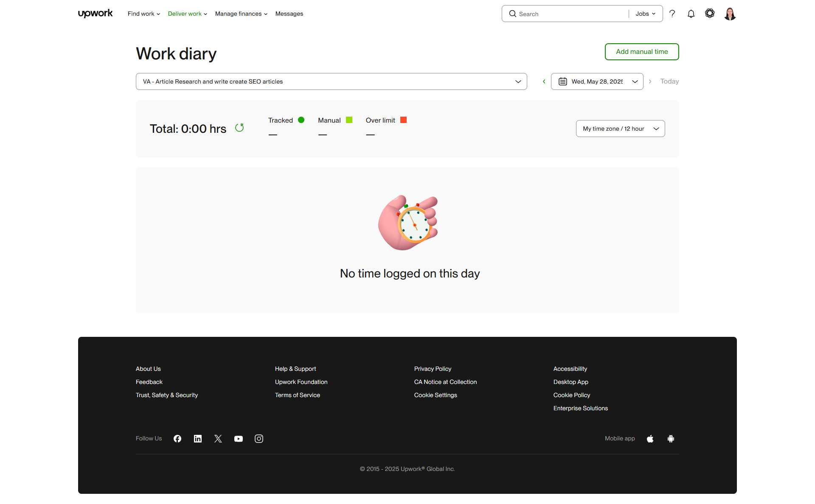815x504 pixels.
Task: Click the orange Over limit swatch
Action: 404,120
